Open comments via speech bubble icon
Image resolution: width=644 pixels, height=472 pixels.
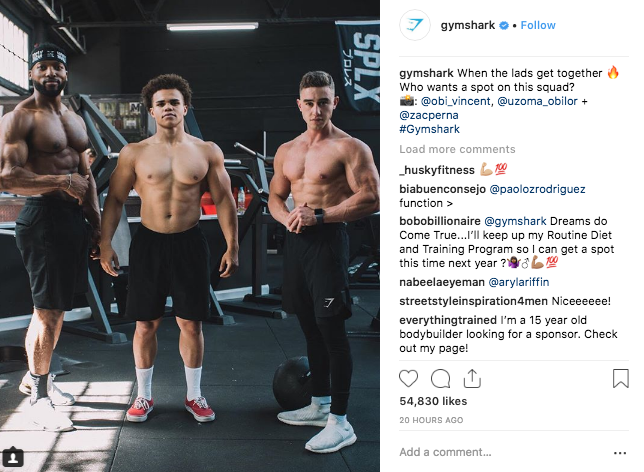click(440, 378)
